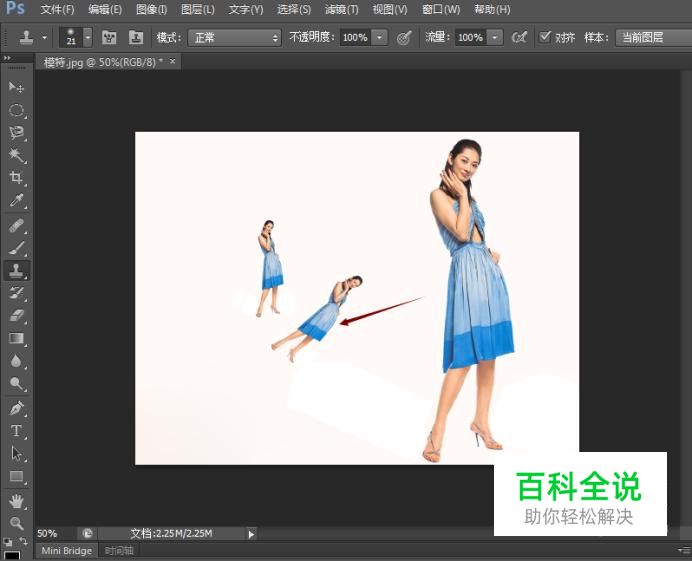Viewport: 692px width, 561px height.
Task: Select the Move tool
Action: (16, 87)
